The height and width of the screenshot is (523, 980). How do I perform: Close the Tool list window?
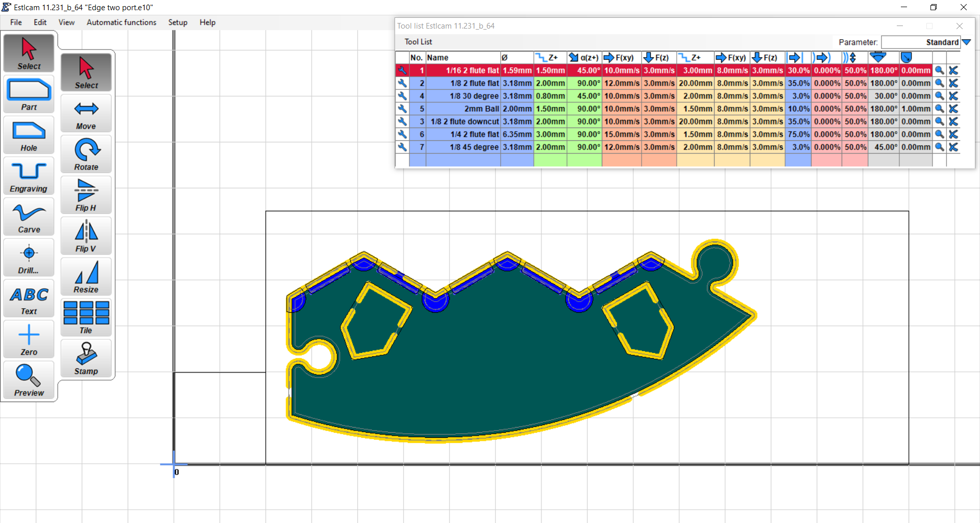click(960, 26)
